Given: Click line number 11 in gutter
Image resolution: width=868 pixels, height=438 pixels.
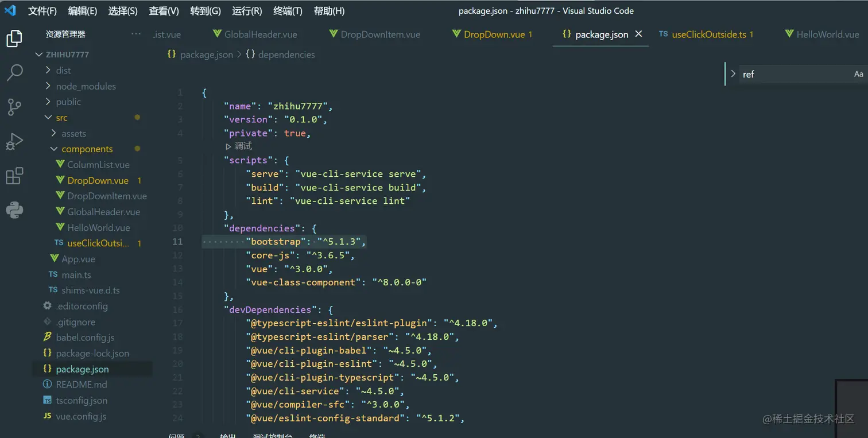Looking at the screenshot, I should (x=177, y=242).
